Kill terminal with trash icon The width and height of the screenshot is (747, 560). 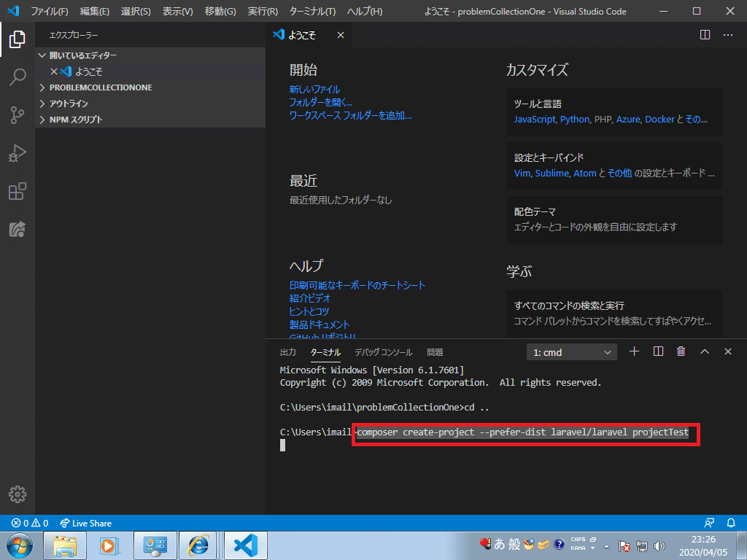click(681, 351)
